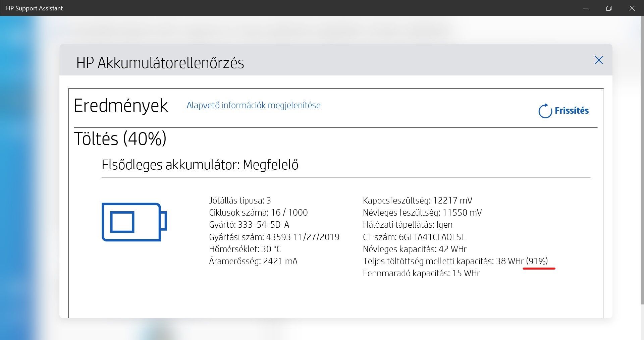Click Fennmaradó kapacitás: 15 WHr
This screenshot has width=644, height=340.
[x=421, y=273]
